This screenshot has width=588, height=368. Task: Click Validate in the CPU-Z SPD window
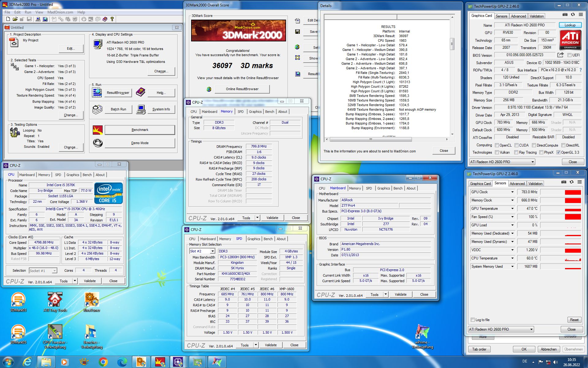pyautogui.click(x=271, y=345)
